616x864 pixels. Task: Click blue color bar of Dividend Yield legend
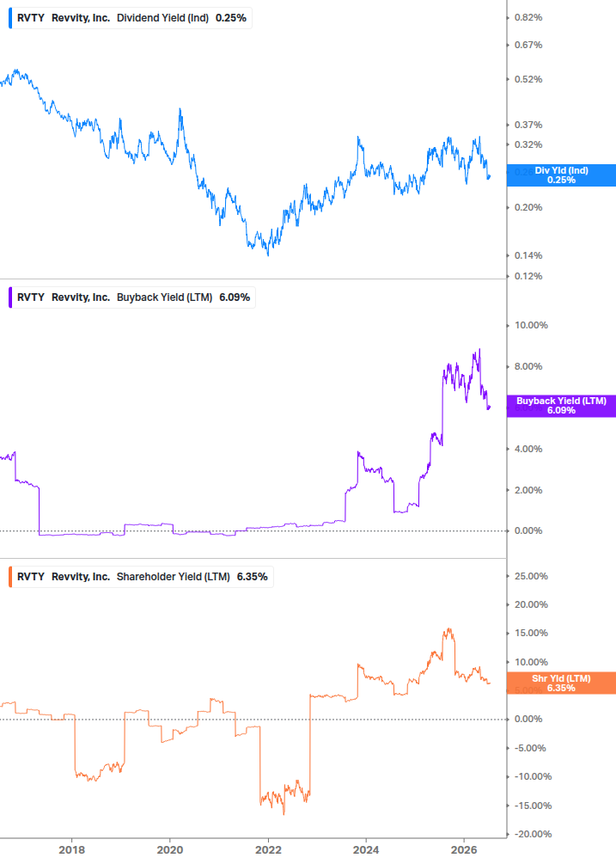point(10,18)
